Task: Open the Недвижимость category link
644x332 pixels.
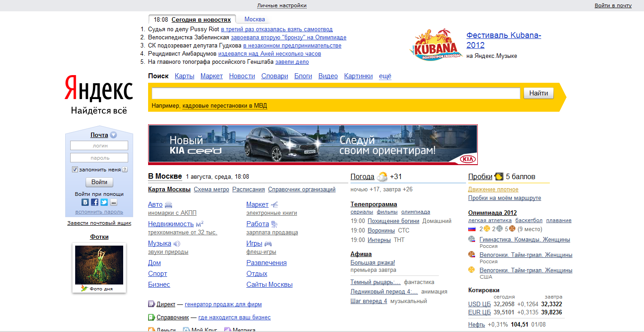Action: click(x=171, y=224)
